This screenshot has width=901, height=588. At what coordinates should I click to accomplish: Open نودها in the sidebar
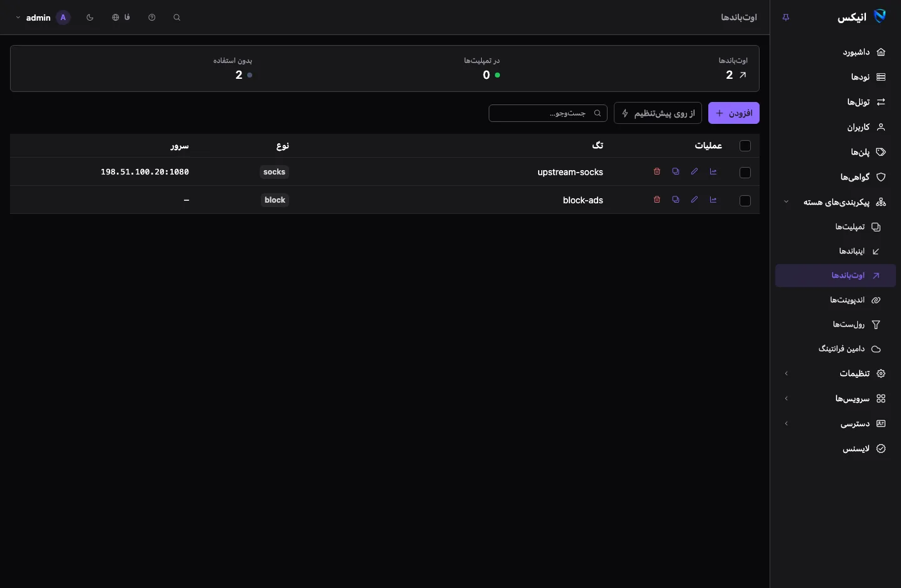[836, 77]
